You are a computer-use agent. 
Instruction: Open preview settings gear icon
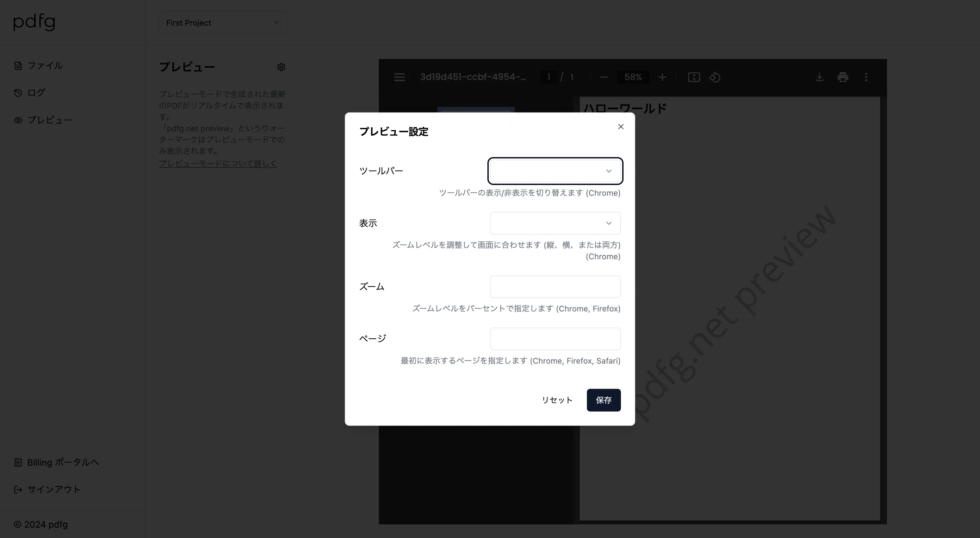[281, 67]
